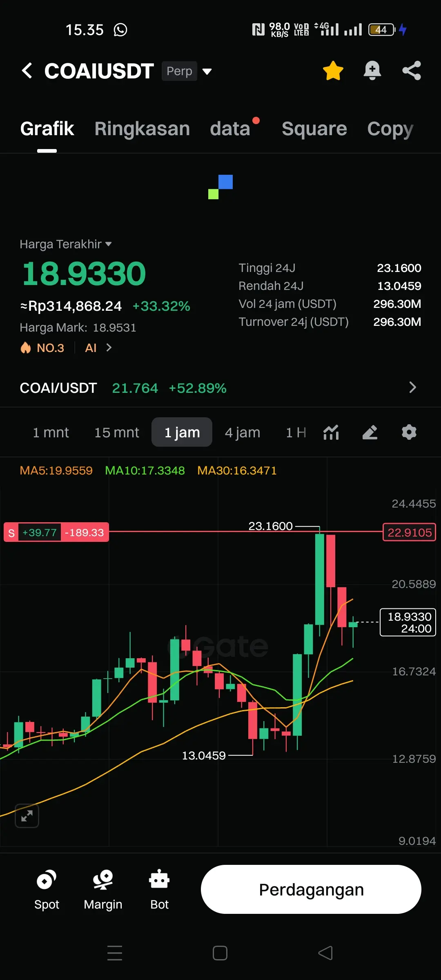Open the COAI/USDT spot pair row
Screen dimensions: 441x980
[220, 388]
